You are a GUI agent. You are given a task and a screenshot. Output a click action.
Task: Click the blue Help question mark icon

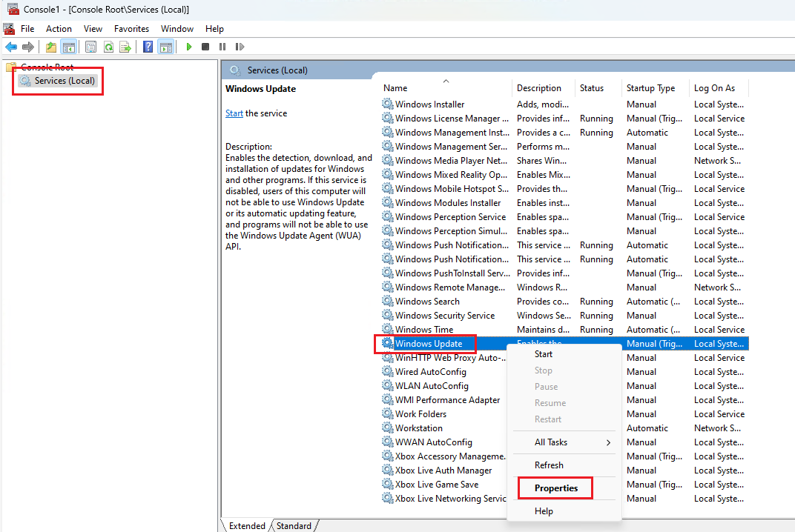click(148, 47)
